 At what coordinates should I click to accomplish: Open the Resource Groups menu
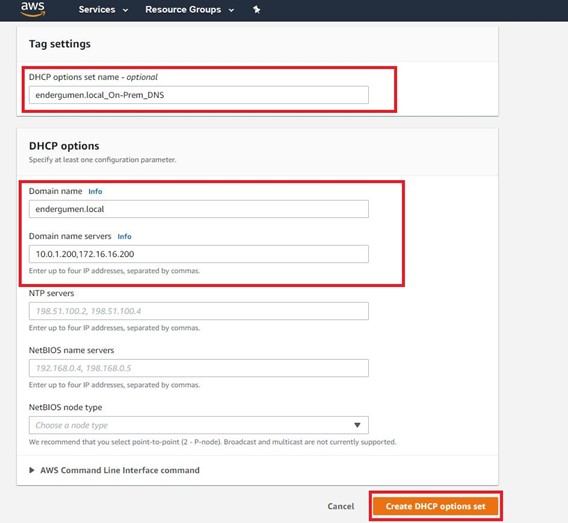[x=189, y=9]
